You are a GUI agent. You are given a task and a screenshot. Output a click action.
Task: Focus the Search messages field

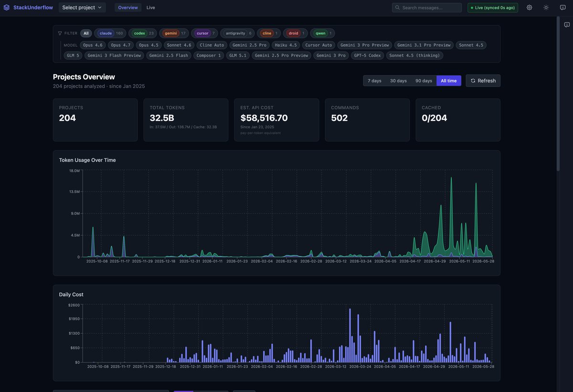(x=427, y=7)
